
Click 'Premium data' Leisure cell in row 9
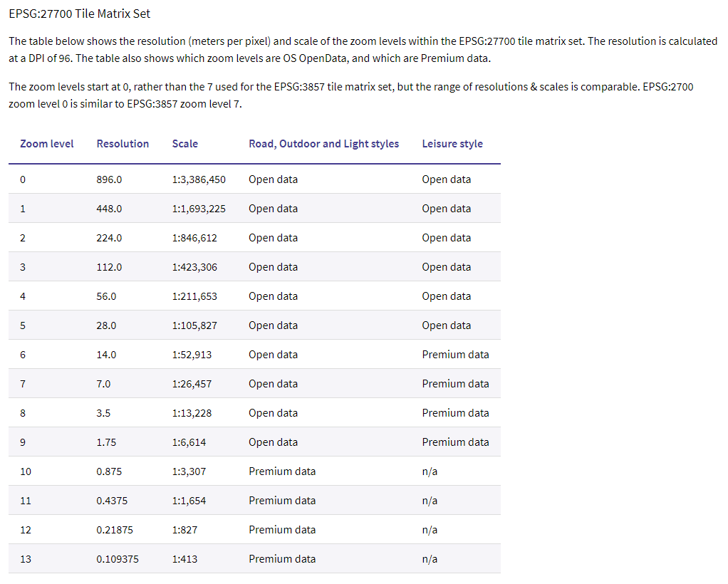455,443
